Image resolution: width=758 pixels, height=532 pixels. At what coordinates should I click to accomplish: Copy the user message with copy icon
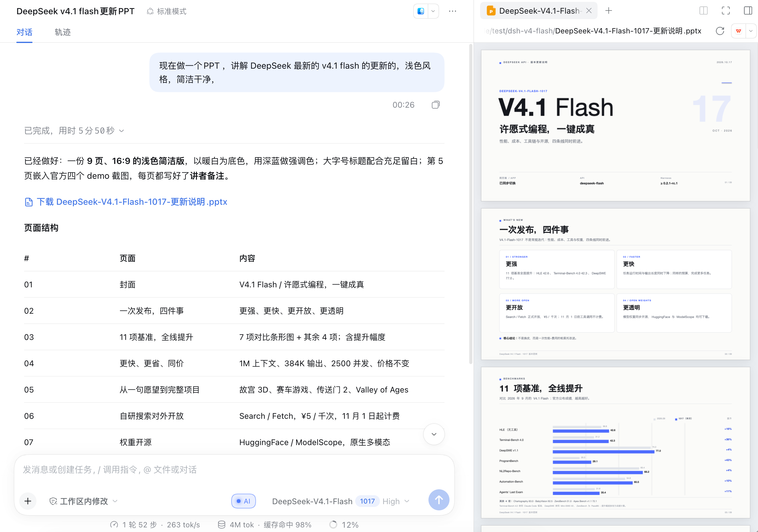pyautogui.click(x=436, y=105)
